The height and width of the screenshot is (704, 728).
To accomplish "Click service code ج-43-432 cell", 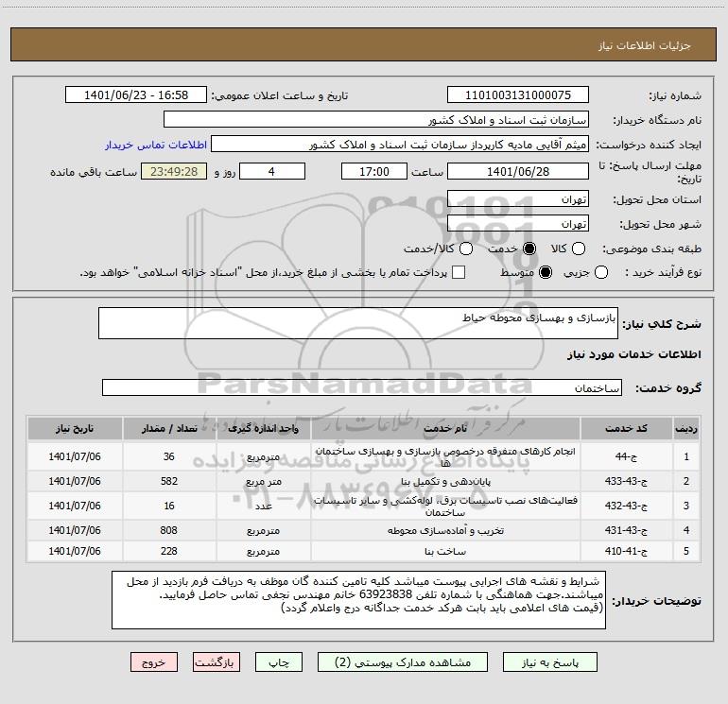I will (626, 506).
